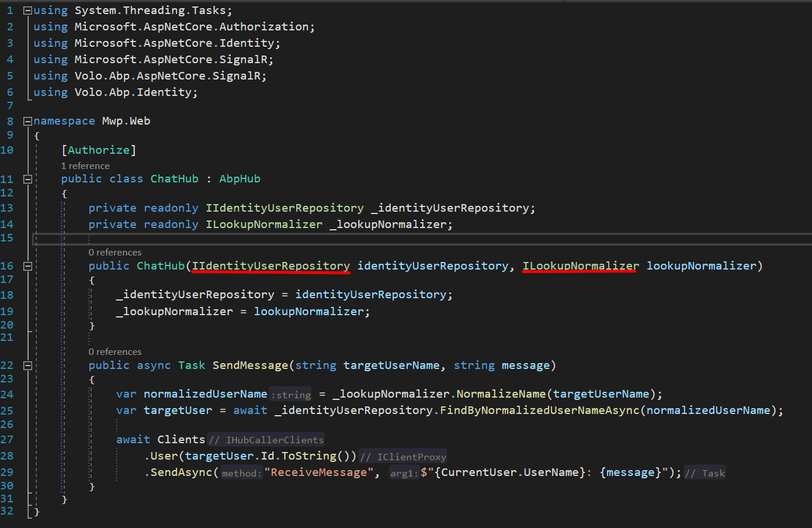Collapse the ChatHub class definition
The image size is (812, 528).
pyautogui.click(x=27, y=179)
